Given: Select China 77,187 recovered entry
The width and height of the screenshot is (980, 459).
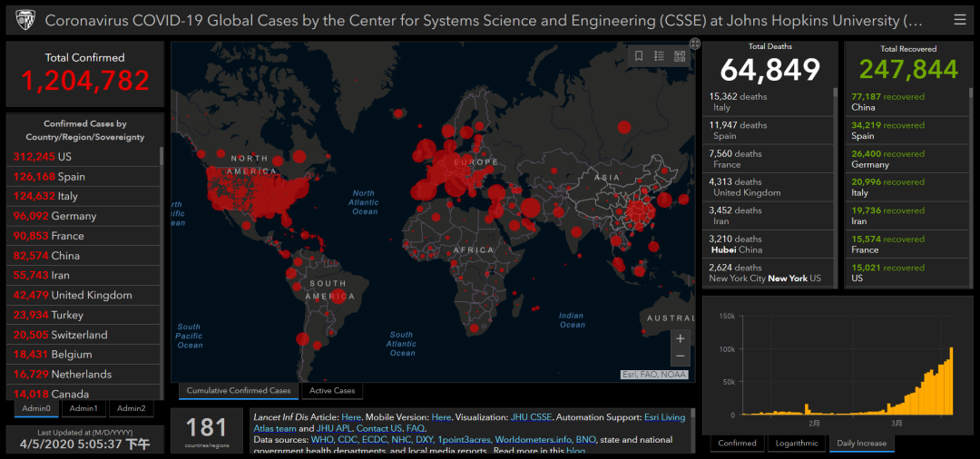Looking at the screenshot, I should pyautogui.click(x=906, y=102).
